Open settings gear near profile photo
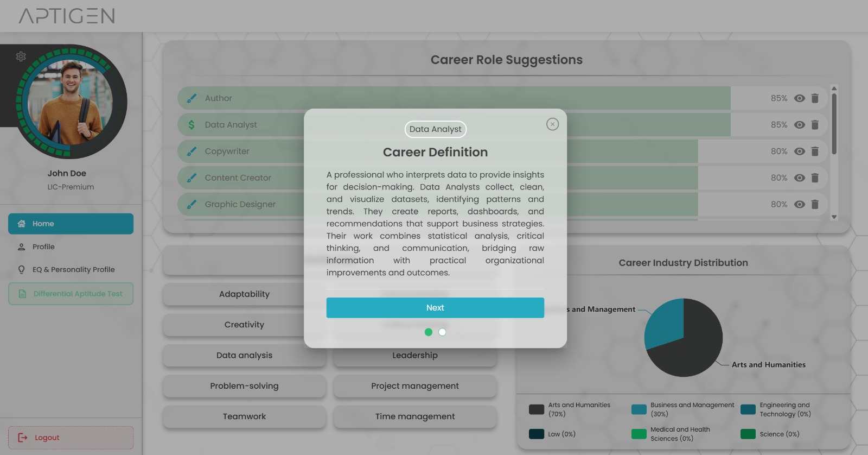 pyautogui.click(x=21, y=56)
